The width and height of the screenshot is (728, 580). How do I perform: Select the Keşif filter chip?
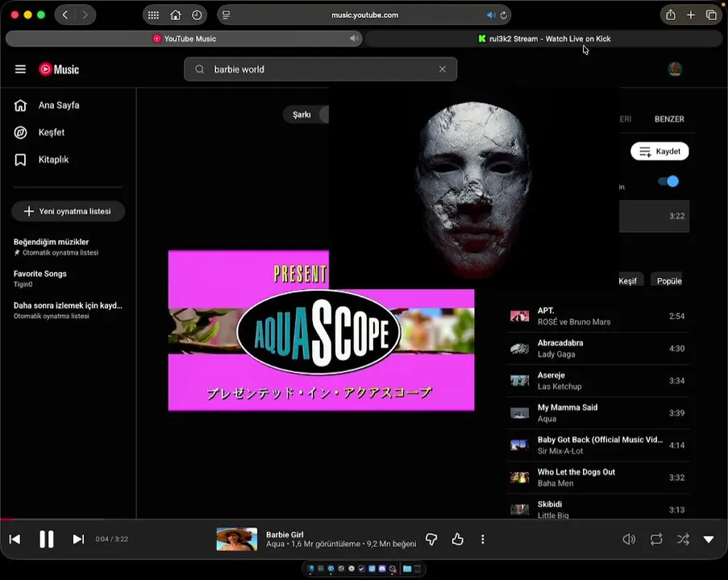tap(630, 280)
